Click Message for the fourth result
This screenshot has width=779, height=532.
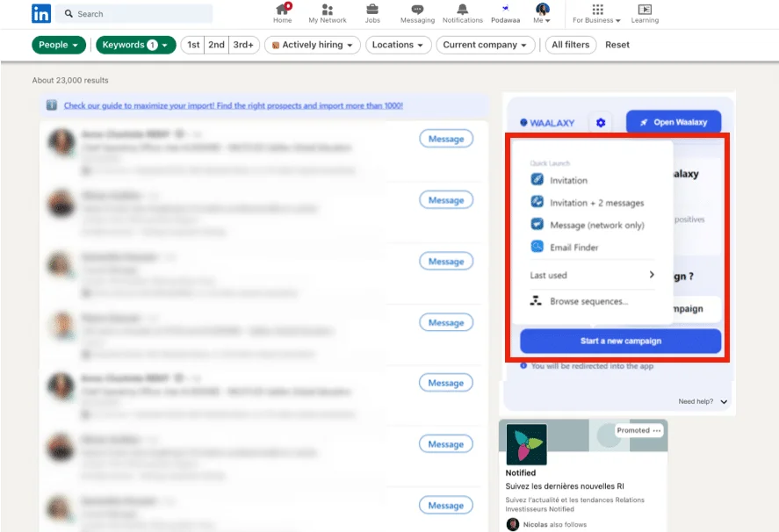tap(446, 322)
